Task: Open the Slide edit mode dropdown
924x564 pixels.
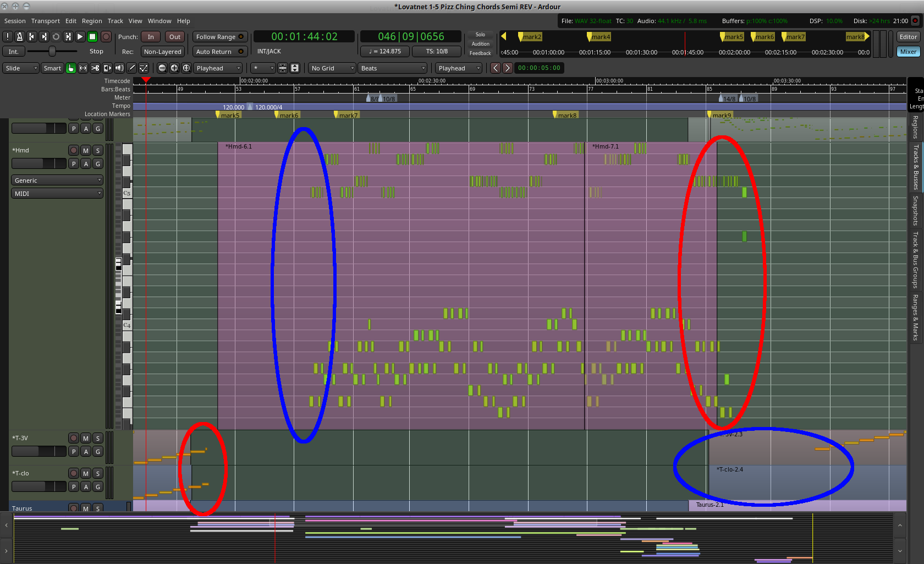Action: pos(21,68)
